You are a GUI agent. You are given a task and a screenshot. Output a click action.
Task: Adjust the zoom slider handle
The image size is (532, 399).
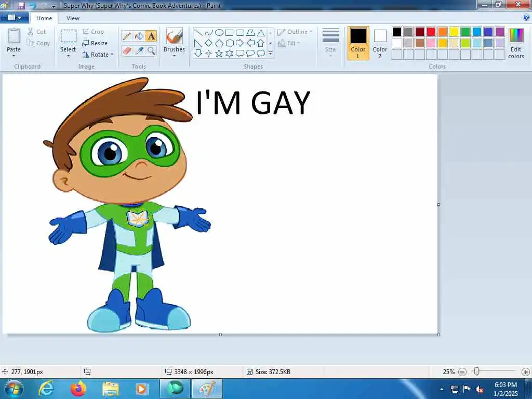coord(476,371)
